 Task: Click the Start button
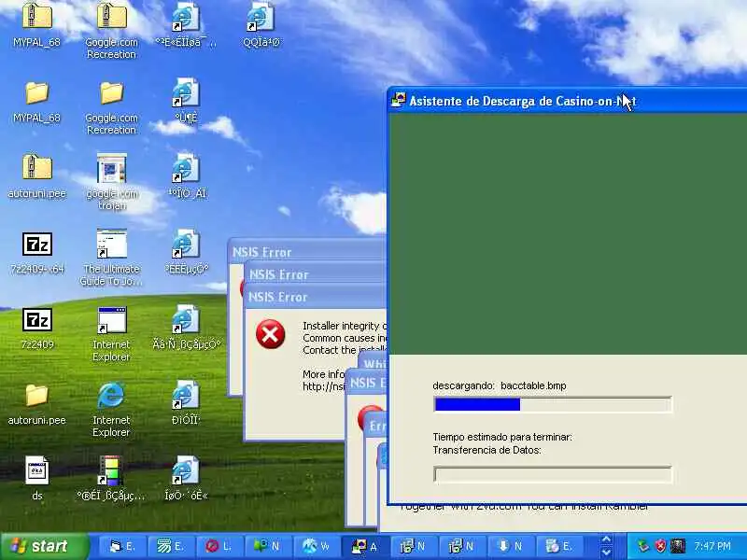click(44, 546)
